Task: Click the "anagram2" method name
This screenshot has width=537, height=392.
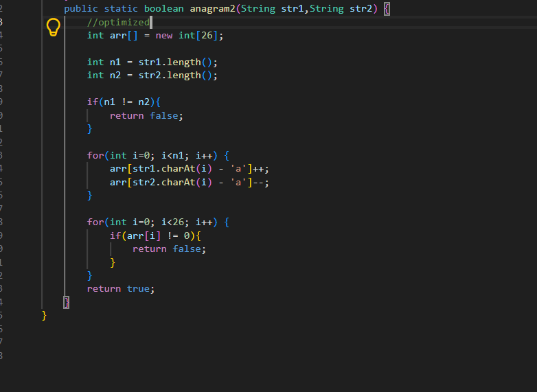Action: click(x=212, y=8)
